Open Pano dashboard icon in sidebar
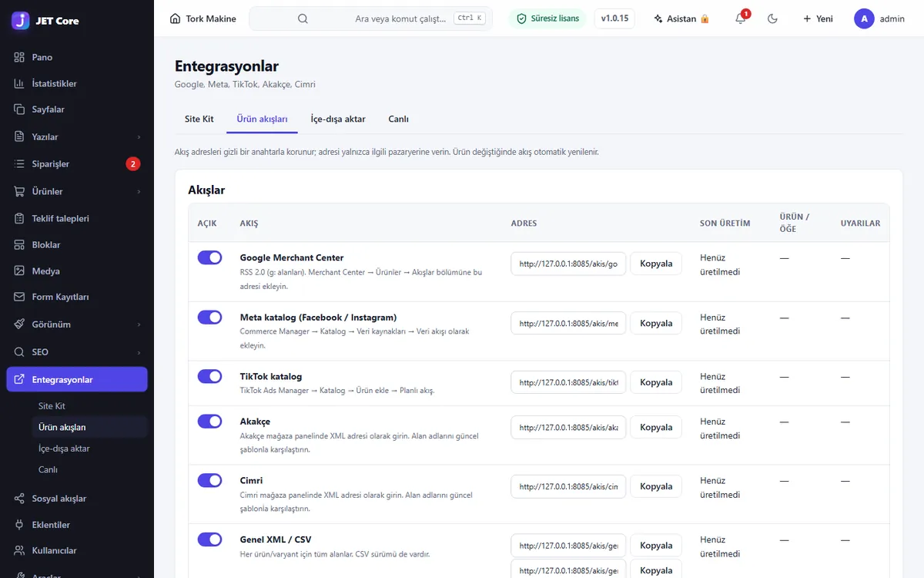Screen dimensions: 924x578 tap(19, 57)
